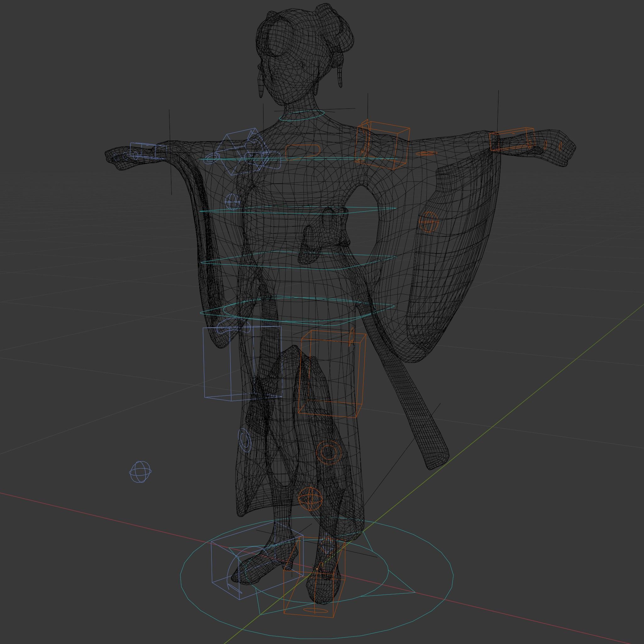
Task: Select the orange thigh box control
Action: pyautogui.click(x=332, y=374)
